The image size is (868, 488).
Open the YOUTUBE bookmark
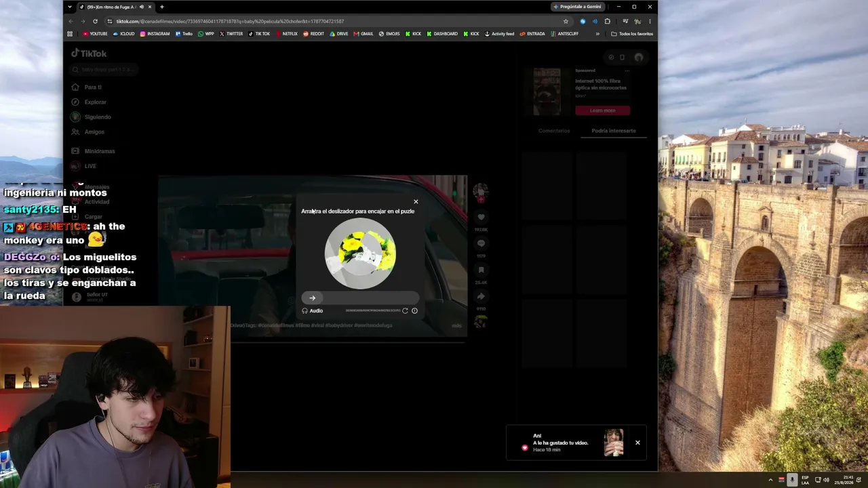pos(95,33)
